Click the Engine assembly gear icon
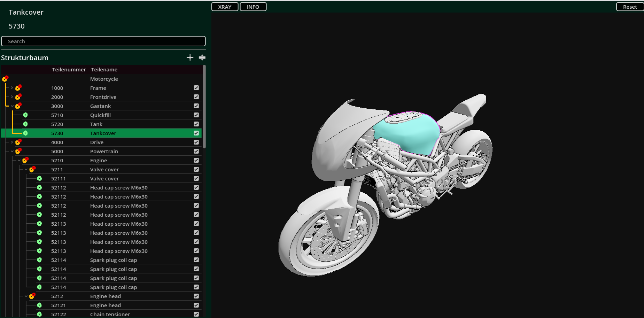This screenshot has height=318, width=644. (25, 160)
